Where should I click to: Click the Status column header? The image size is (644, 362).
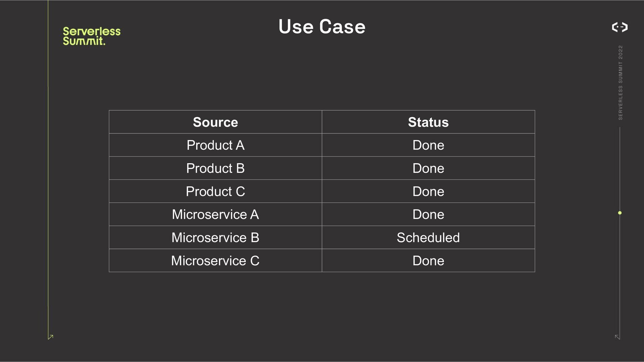(x=428, y=122)
